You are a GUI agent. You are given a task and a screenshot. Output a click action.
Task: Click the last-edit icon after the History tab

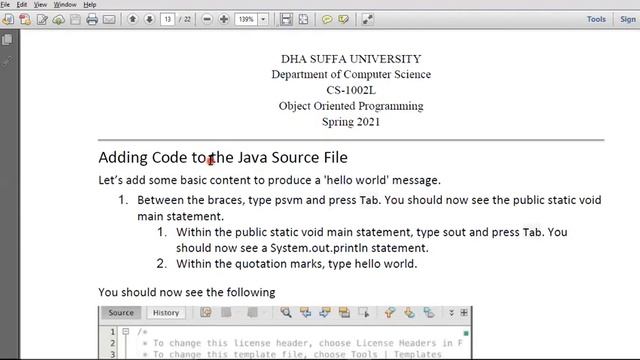pos(206,313)
